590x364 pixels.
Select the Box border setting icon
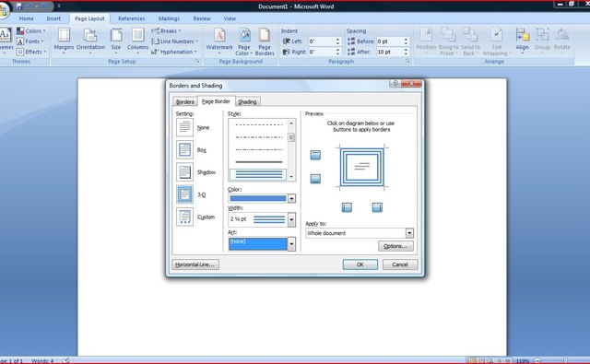[184, 149]
